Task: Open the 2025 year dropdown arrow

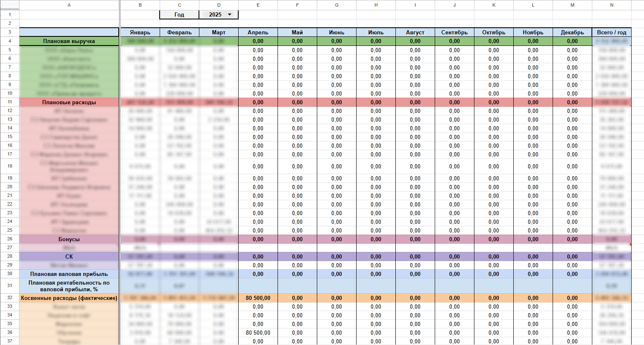Action: [x=230, y=14]
